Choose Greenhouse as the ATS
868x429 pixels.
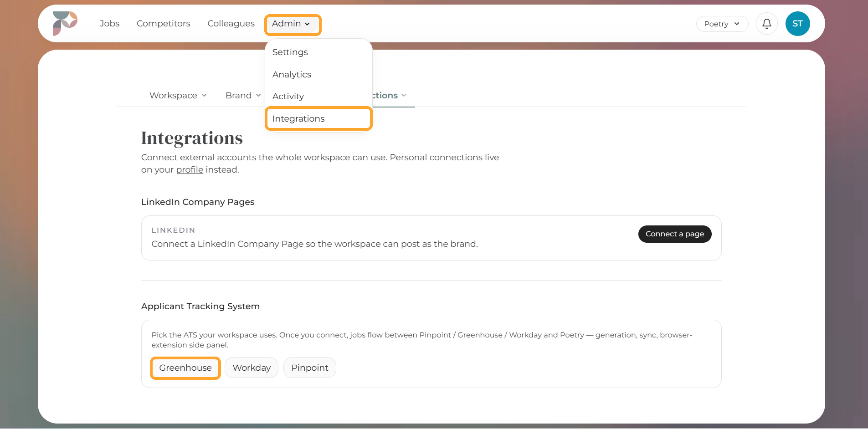(x=185, y=368)
